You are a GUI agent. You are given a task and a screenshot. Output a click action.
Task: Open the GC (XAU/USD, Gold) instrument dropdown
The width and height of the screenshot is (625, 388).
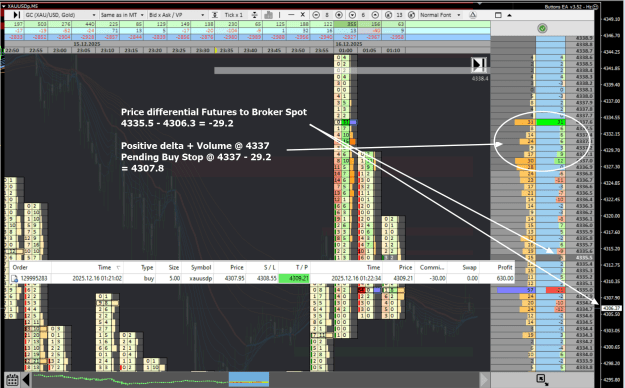(x=61, y=15)
